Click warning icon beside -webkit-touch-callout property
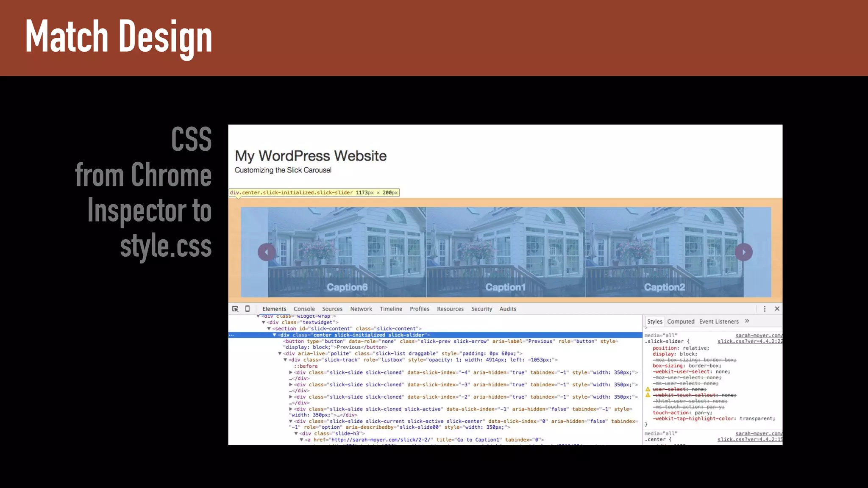 648,395
